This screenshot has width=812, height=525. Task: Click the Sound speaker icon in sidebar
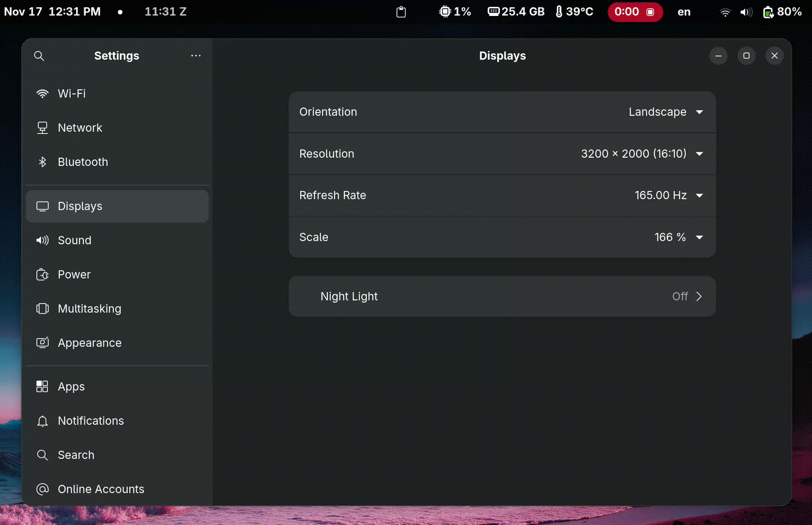pyautogui.click(x=42, y=240)
